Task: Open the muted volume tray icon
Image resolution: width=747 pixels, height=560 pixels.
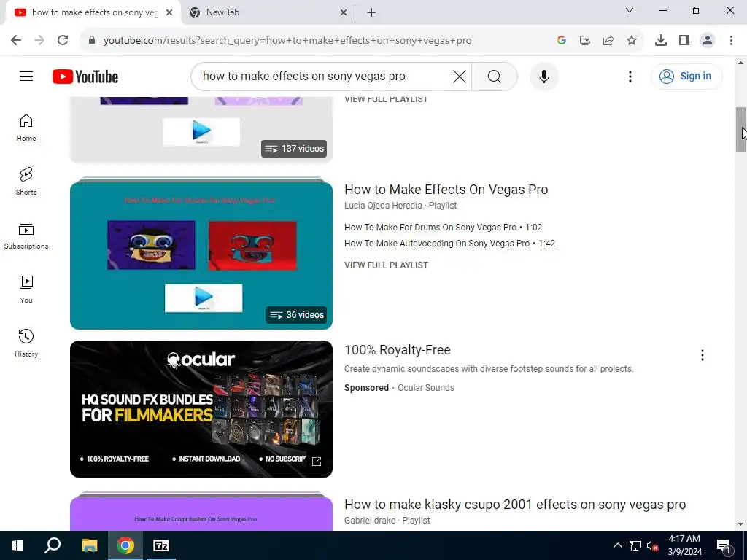Action: [653, 545]
